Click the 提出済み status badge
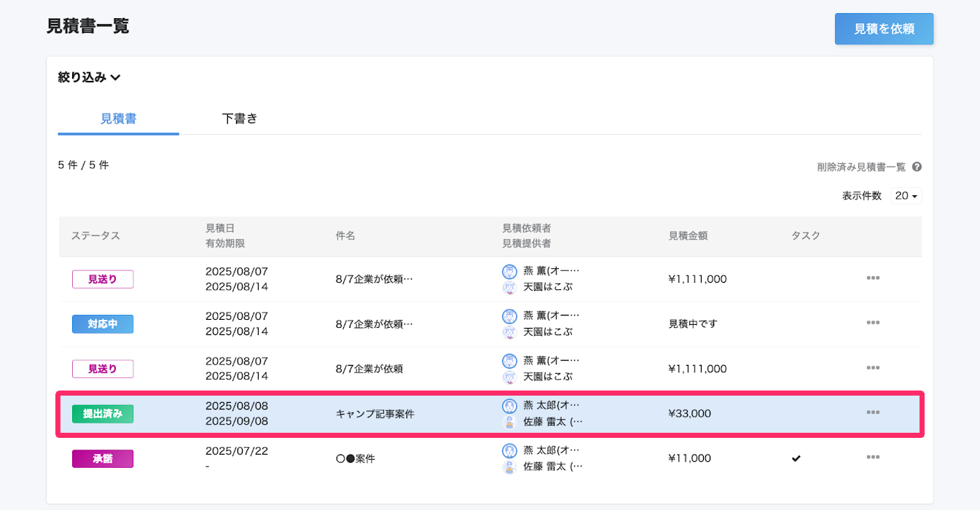This screenshot has width=980, height=510. point(103,414)
